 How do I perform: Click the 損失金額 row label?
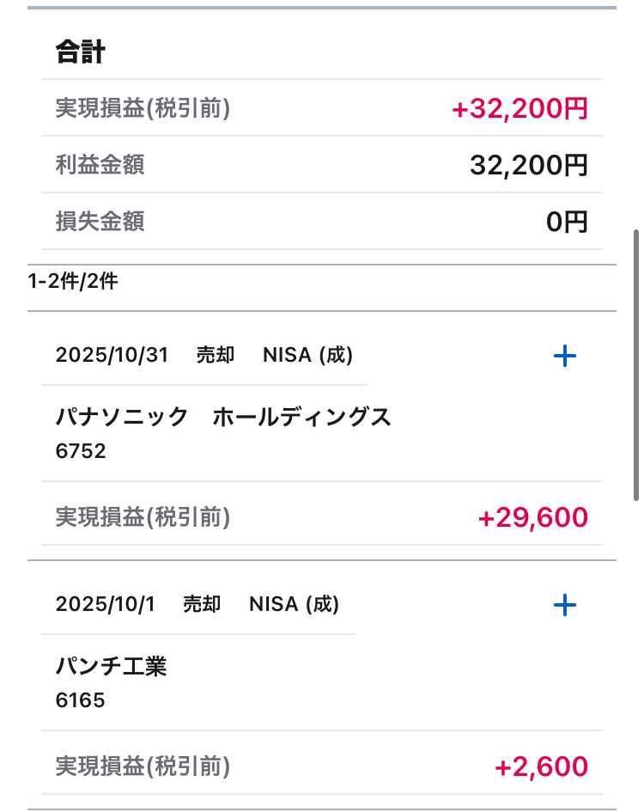(100, 222)
